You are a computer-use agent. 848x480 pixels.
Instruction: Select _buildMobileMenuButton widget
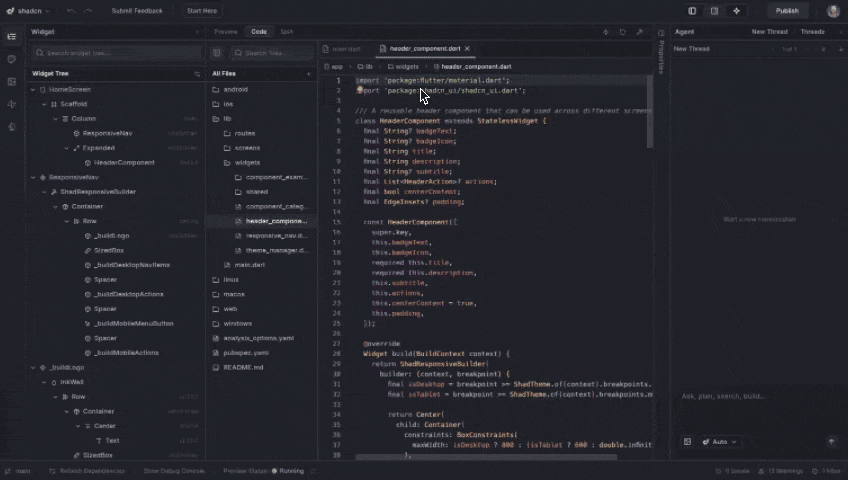pyautogui.click(x=134, y=324)
